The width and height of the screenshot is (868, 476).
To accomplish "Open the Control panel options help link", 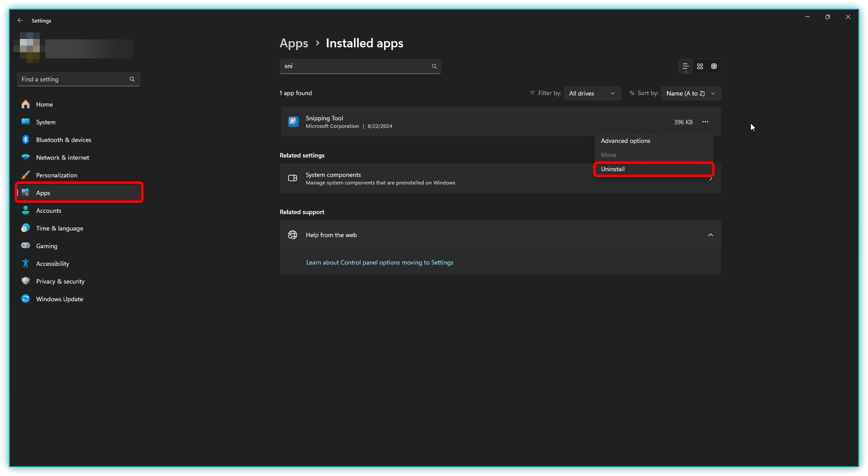I will [x=380, y=262].
